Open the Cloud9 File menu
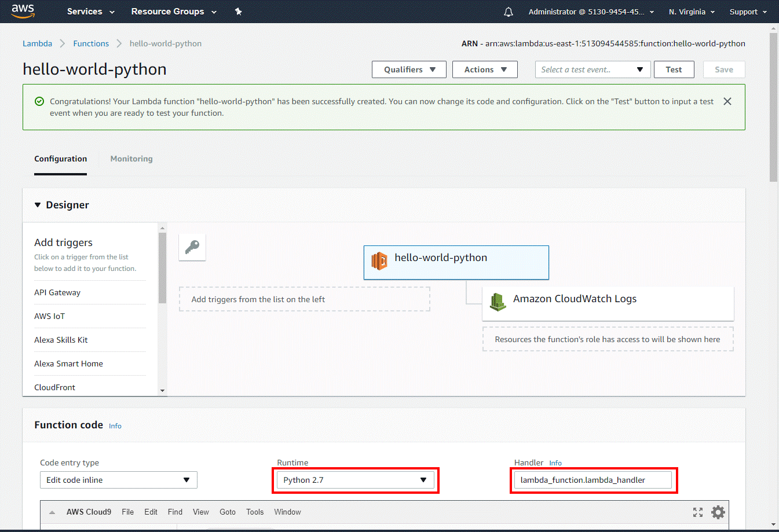 (128, 512)
